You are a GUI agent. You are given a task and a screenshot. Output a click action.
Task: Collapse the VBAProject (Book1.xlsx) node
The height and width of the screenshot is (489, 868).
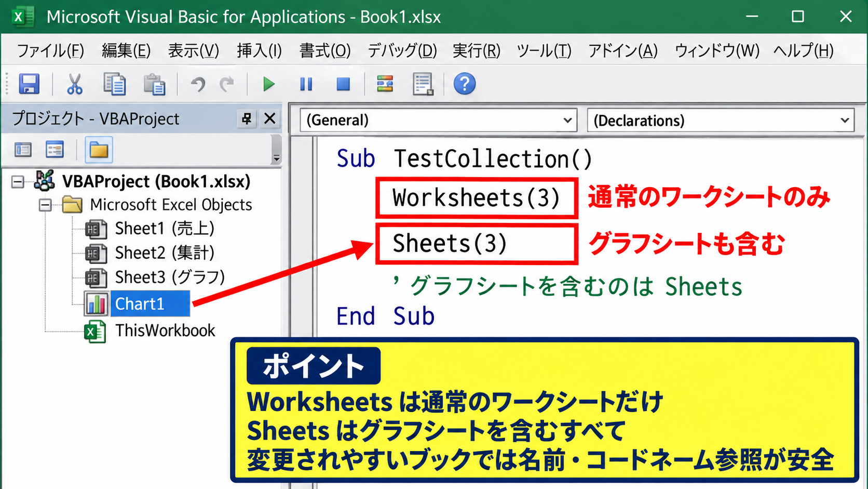18,182
